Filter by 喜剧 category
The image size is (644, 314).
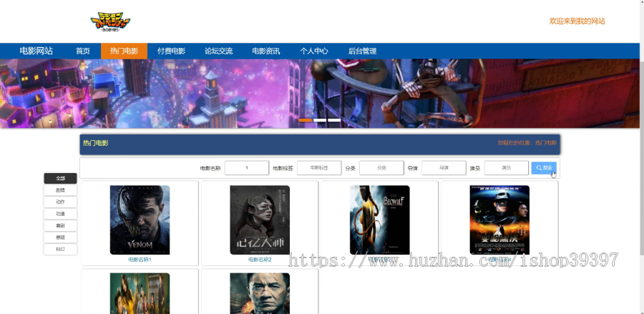tap(60, 226)
